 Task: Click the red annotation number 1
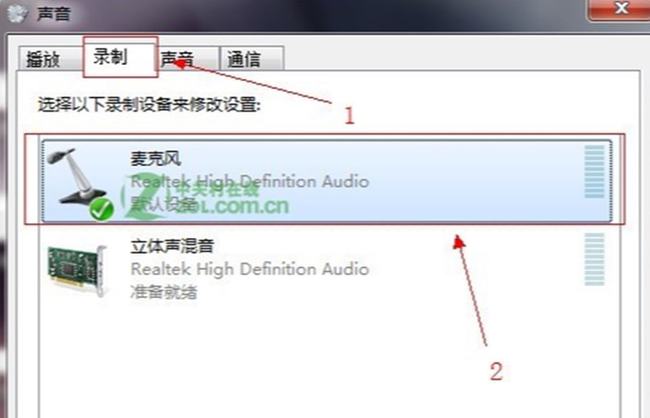point(349,116)
